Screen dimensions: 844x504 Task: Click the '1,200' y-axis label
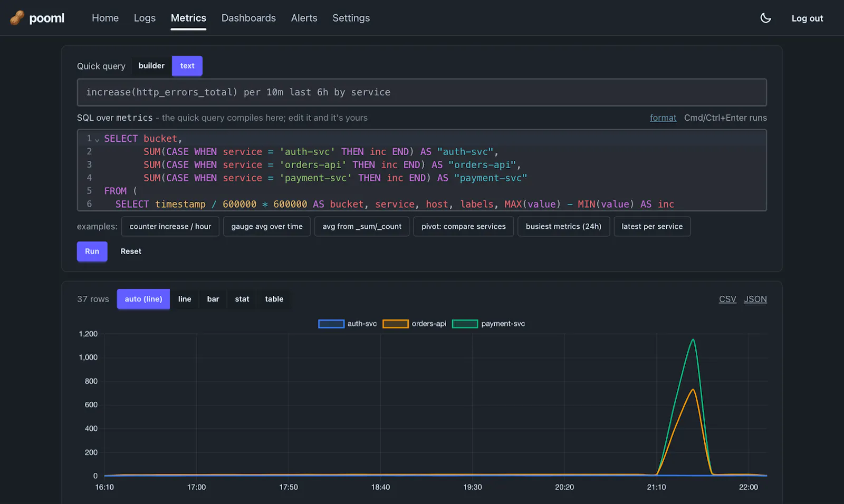pyautogui.click(x=88, y=334)
